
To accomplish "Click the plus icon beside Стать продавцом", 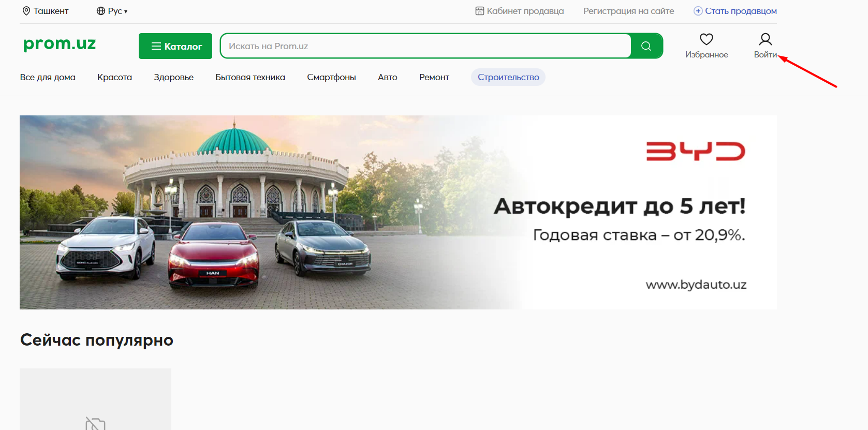I will [698, 11].
